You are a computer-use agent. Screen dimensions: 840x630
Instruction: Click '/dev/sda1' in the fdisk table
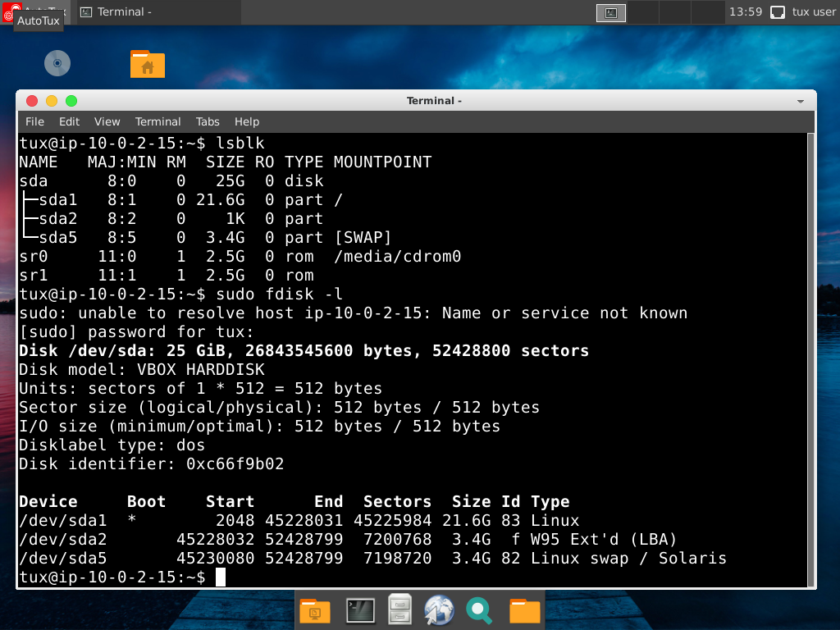pos(62,521)
